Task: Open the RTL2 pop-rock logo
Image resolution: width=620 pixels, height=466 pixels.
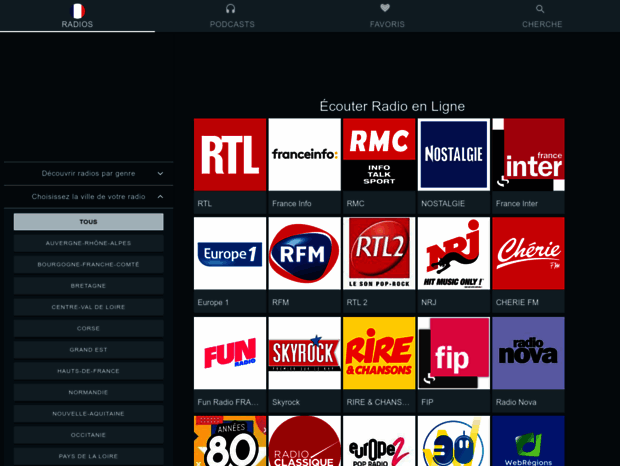Action: click(x=379, y=253)
